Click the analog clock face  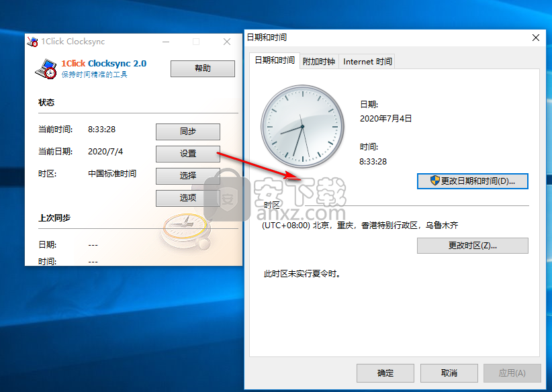tap(302, 126)
